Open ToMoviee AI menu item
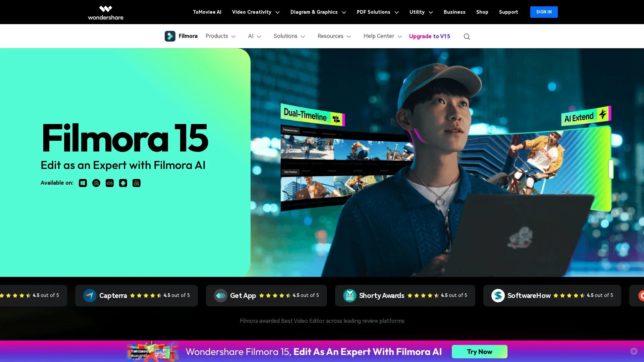Screen dimensions: 644x362 click(207, 12)
